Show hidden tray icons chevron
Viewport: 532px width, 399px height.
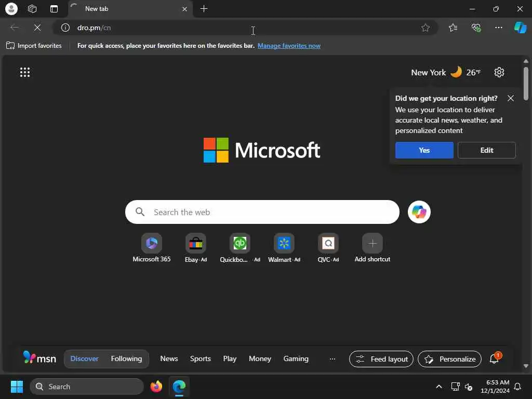(438, 387)
